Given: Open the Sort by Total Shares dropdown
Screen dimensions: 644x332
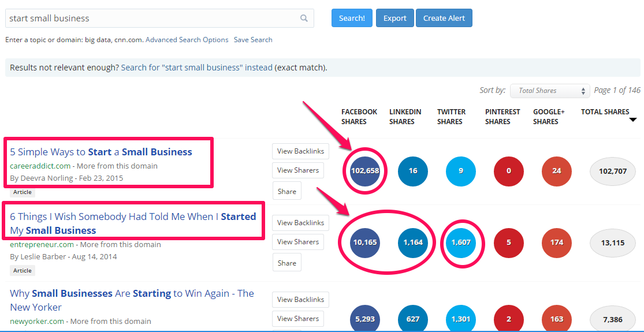Looking at the screenshot, I should pos(550,91).
